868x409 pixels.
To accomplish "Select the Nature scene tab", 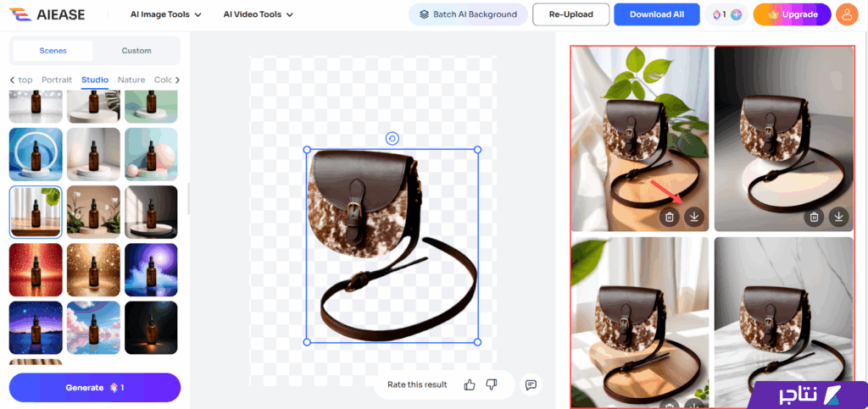I will coord(131,80).
